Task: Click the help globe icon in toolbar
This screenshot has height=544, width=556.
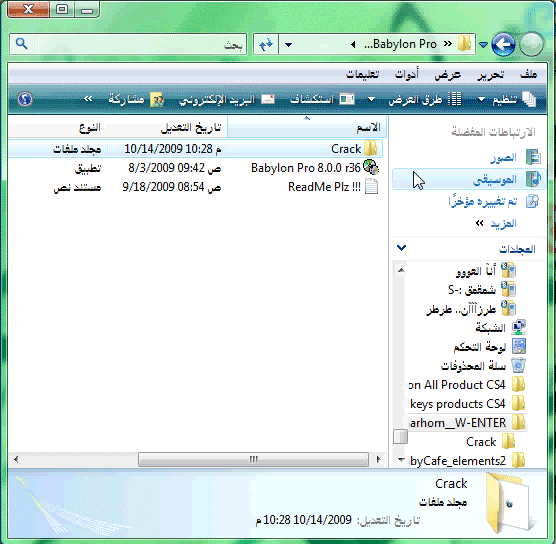Action: point(25,99)
